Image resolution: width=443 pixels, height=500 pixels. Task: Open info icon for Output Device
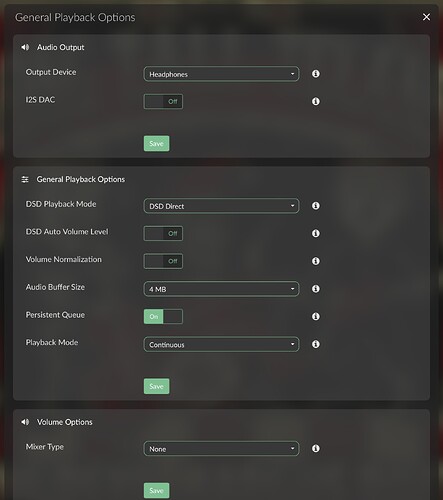pos(316,74)
